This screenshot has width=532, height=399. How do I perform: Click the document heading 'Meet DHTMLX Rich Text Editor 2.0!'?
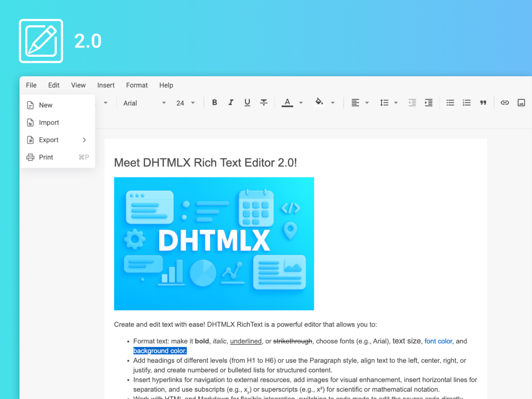205,163
